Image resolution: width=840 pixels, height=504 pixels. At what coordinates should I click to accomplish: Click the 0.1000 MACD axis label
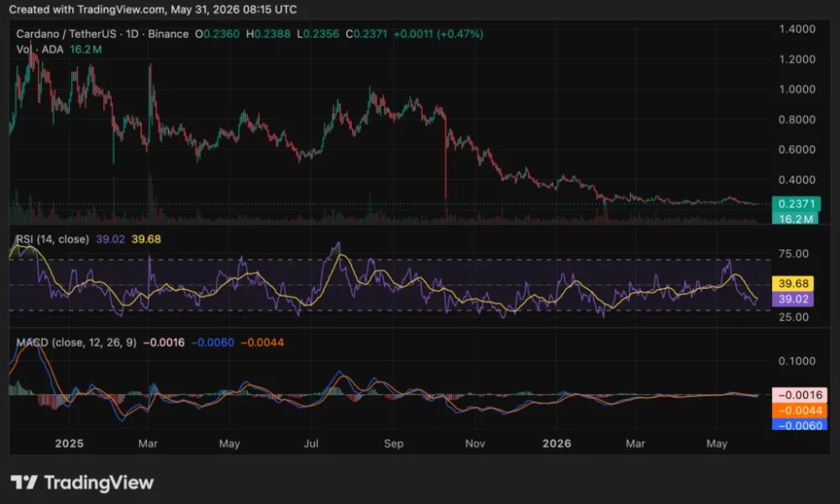pyautogui.click(x=796, y=361)
